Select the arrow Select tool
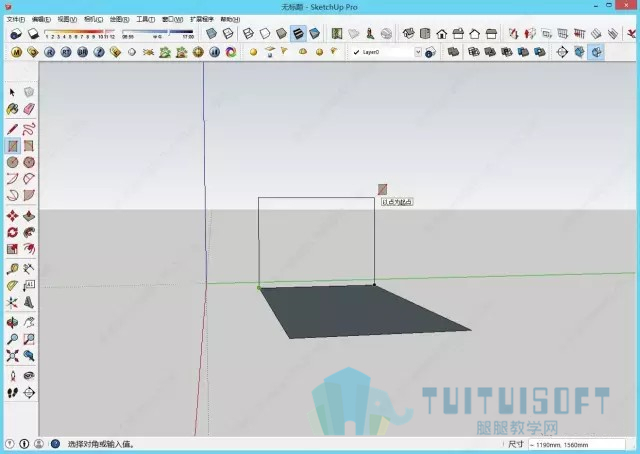The width and height of the screenshot is (640, 454). (12, 93)
